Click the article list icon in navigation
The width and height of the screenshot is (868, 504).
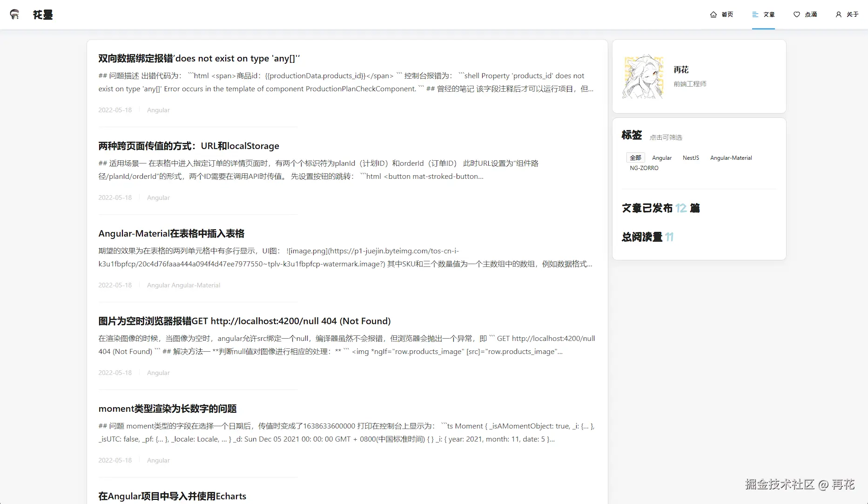tap(755, 14)
